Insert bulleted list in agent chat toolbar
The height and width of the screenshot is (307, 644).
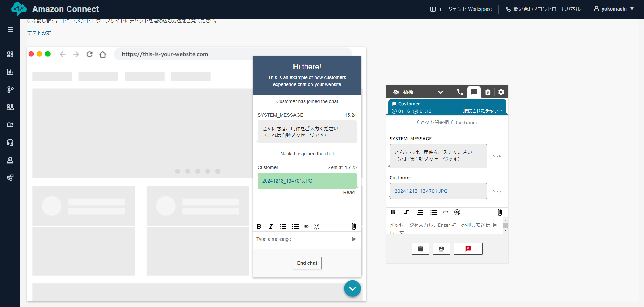tap(433, 212)
